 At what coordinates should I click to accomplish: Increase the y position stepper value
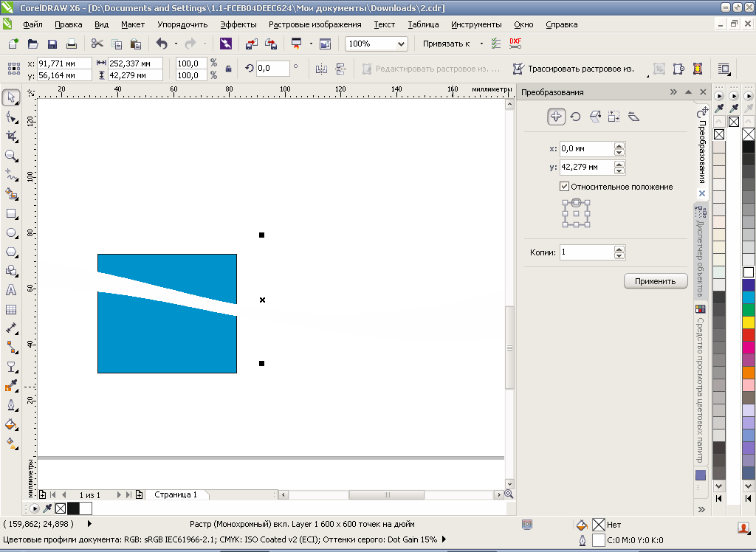pyautogui.click(x=619, y=164)
